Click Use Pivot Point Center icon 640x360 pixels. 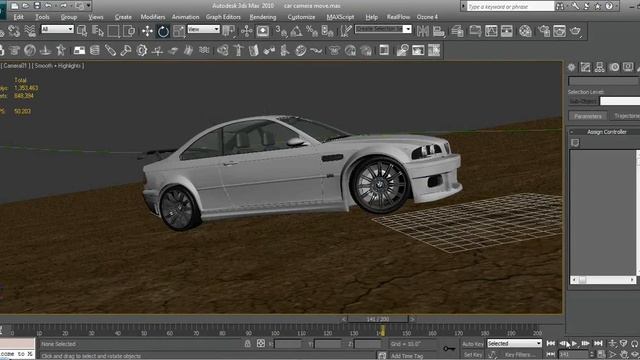tap(229, 31)
